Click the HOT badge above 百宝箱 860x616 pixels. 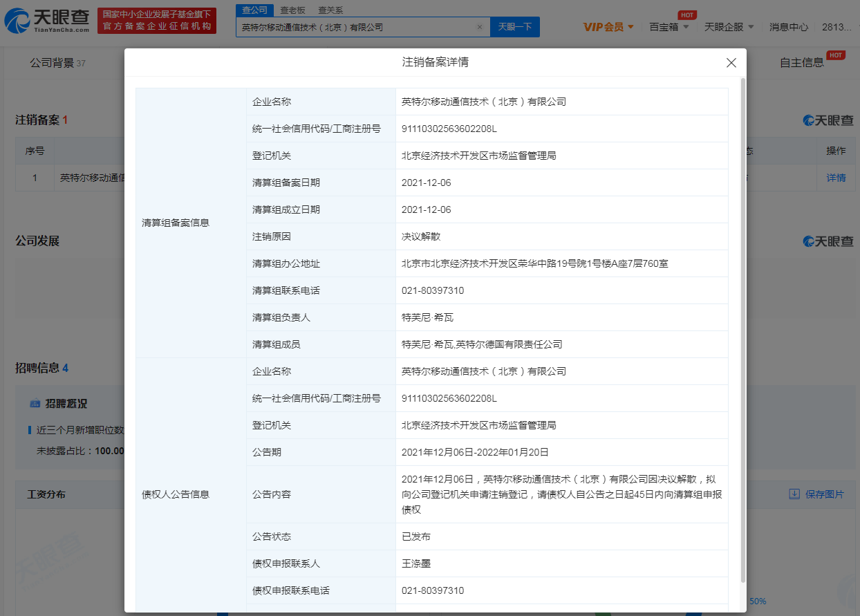click(687, 15)
